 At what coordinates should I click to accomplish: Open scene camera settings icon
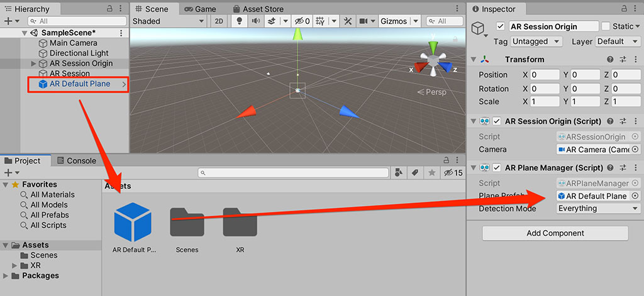click(x=363, y=21)
